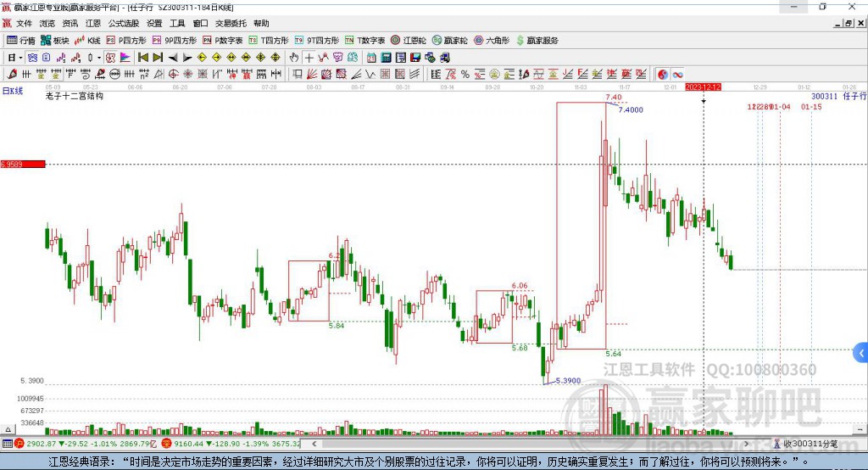Viewport: 868px width, 470px height.
Task: Open the 六角形 hexagon tool
Action: (492, 41)
